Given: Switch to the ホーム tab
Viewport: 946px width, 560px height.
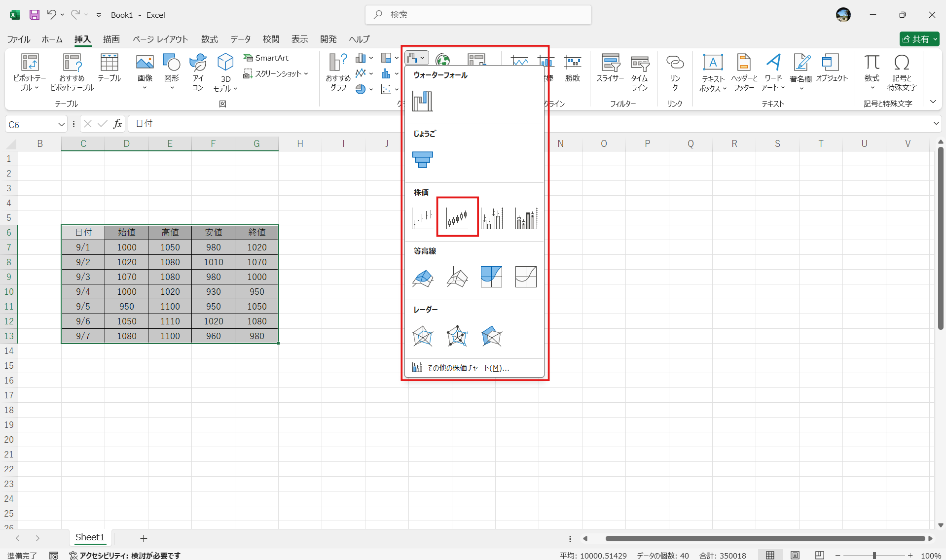Looking at the screenshot, I should [x=52, y=39].
